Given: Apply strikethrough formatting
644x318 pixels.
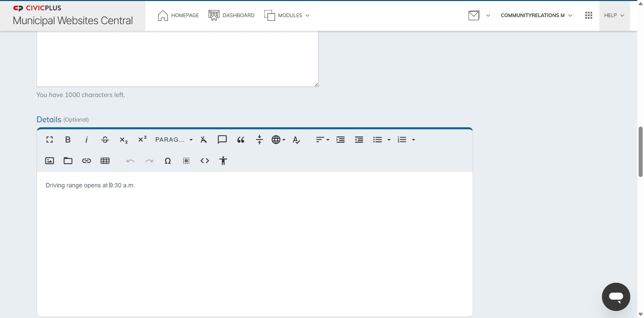Looking at the screenshot, I should tap(105, 140).
